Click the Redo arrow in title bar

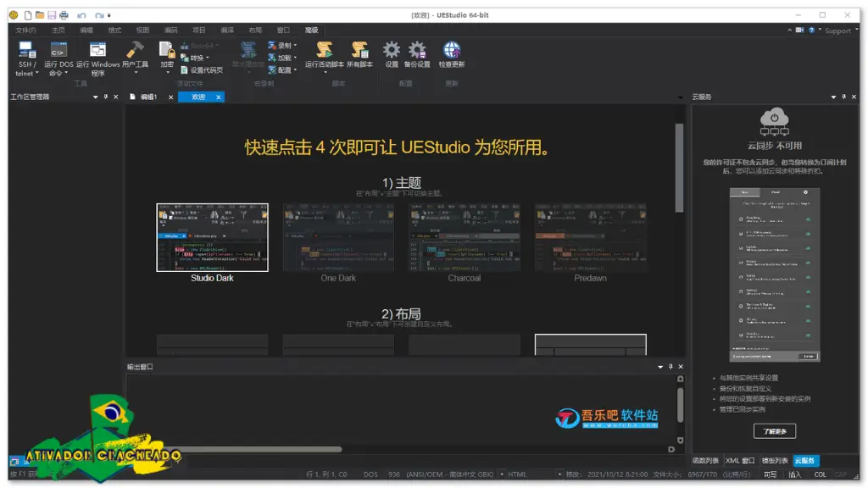pos(99,15)
